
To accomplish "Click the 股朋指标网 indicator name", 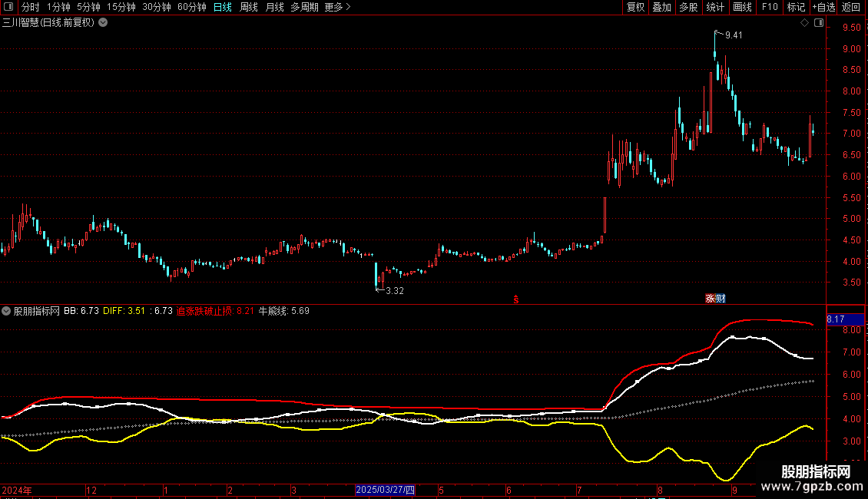I will pyautogui.click(x=37, y=311).
